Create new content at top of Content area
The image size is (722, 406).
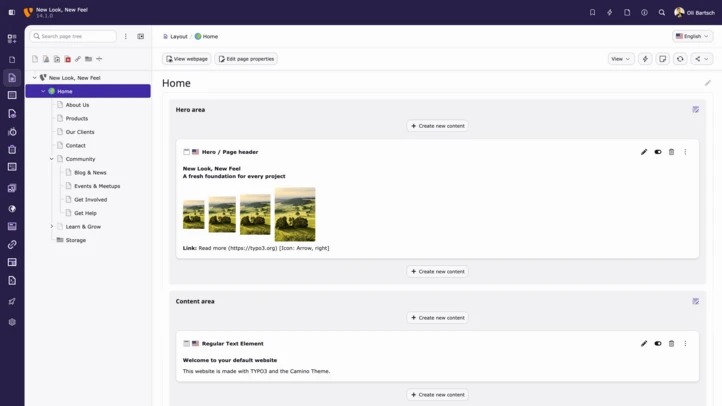[437, 318]
